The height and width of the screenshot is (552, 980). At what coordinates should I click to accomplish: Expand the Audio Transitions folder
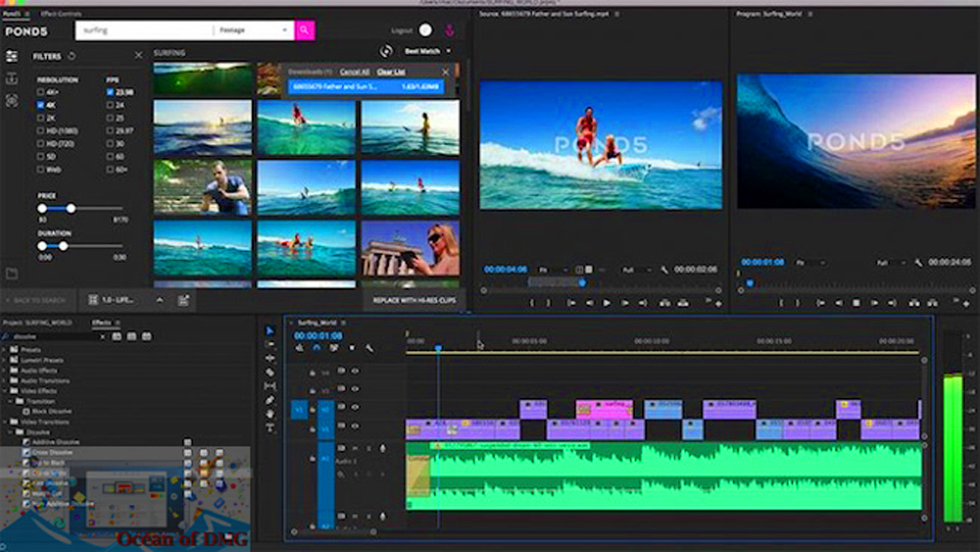pos(5,380)
